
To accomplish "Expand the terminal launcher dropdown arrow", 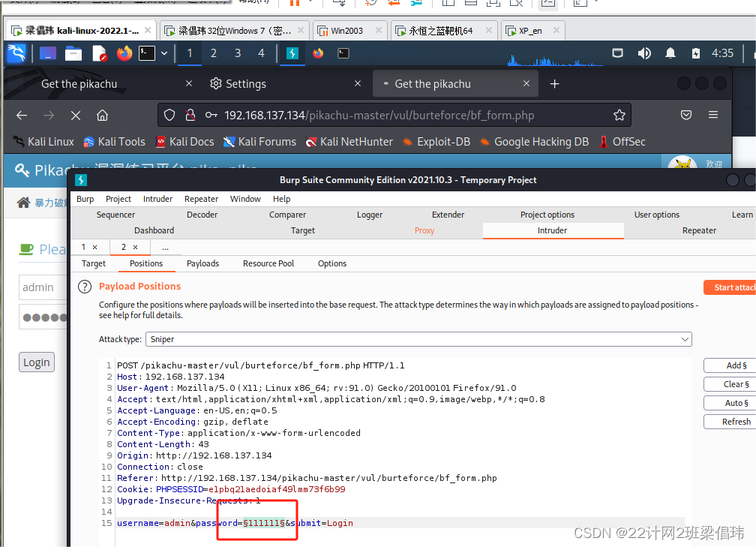I will 164,53.
